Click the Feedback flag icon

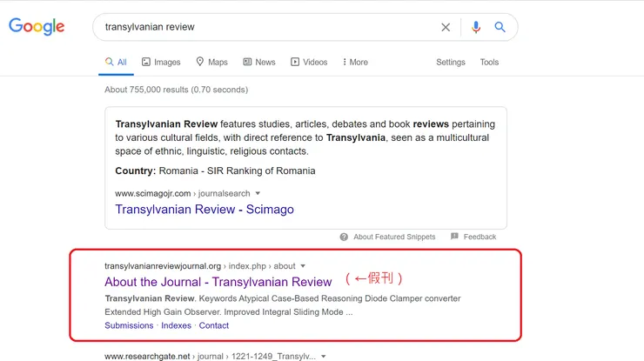[x=454, y=237]
